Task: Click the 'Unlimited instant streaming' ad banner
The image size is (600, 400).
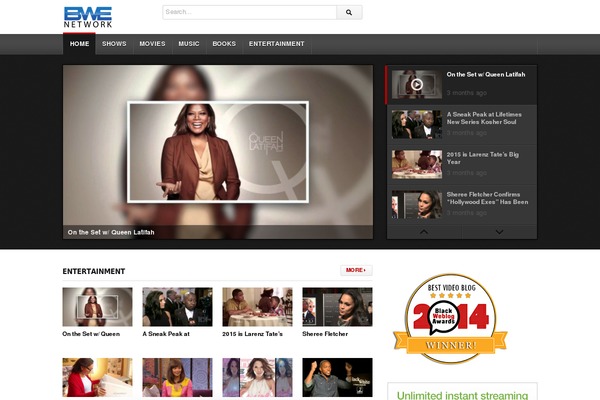Action: coord(462,392)
